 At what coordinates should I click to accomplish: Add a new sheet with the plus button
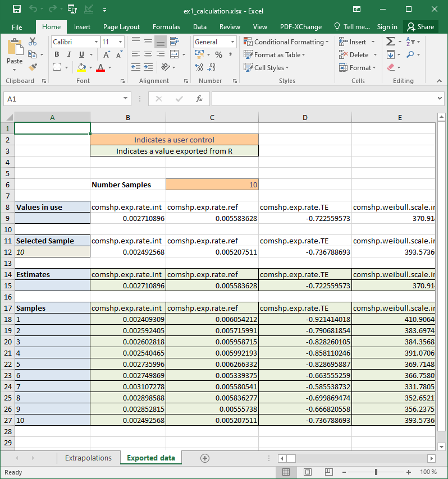(x=204, y=458)
